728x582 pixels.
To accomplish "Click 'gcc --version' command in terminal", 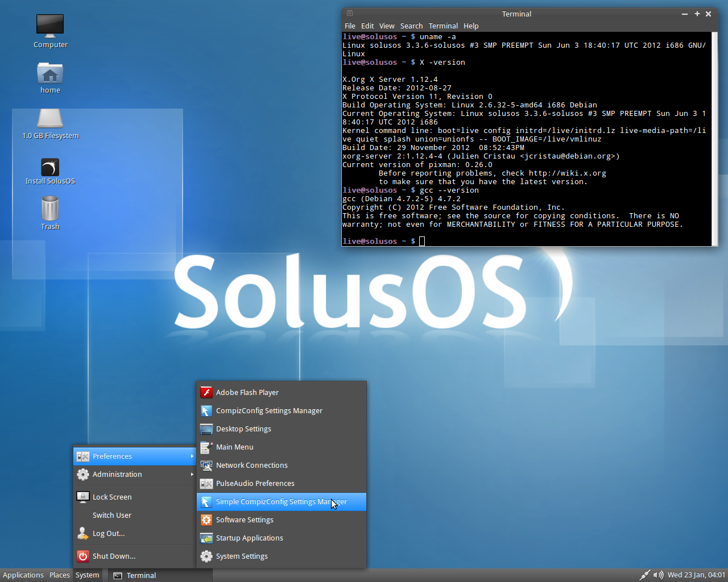I will pos(449,190).
